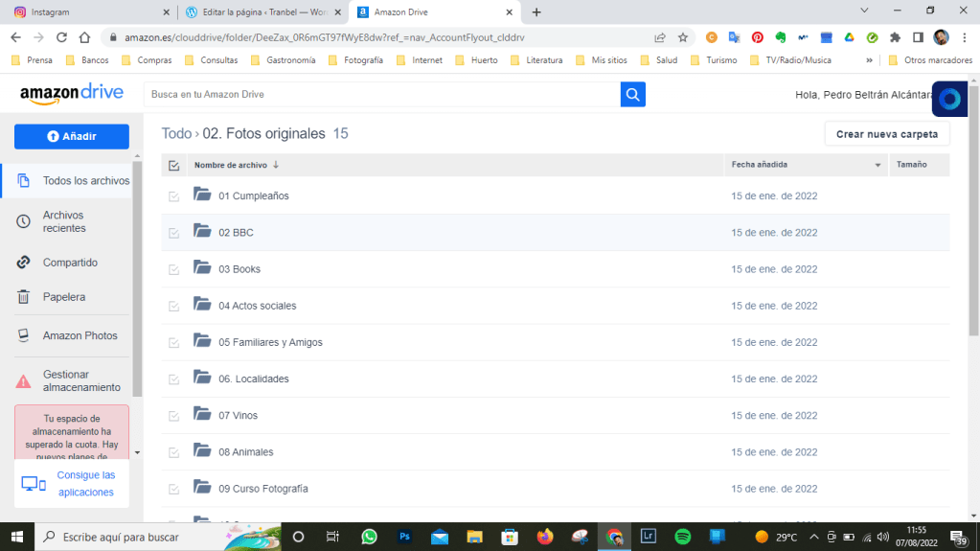The height and width of the screenshot is (551, 980).
Task: Open the 02 BBC folder icon
Action: pos(202,232)
